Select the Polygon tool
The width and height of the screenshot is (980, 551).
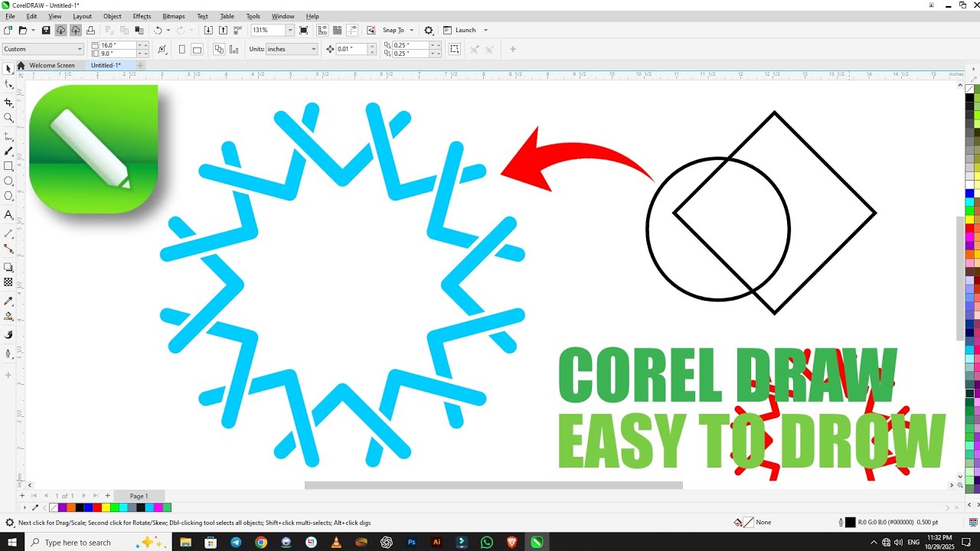[8, 196]
